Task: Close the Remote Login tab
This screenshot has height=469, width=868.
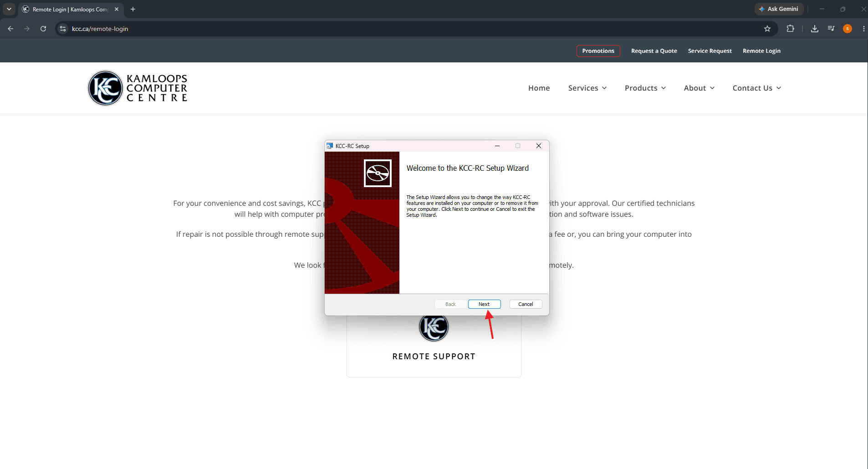Action: (117, 9)
